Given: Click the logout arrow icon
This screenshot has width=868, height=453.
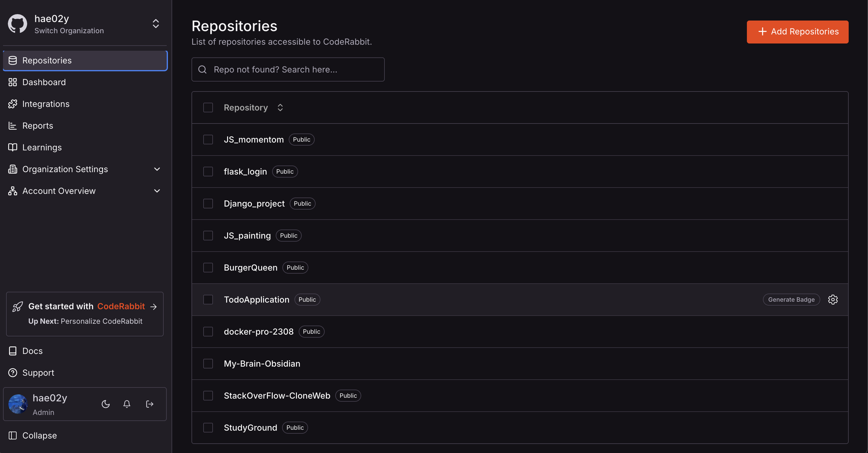Looking at the screenshot, I should pyautogui.click(x=149, y=404).
